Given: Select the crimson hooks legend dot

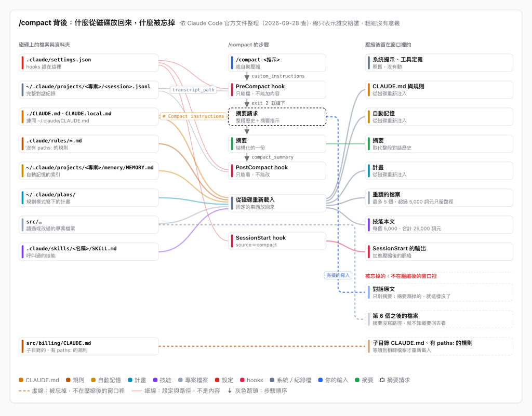Looking at the screenshot, I should tap(242, 380).
